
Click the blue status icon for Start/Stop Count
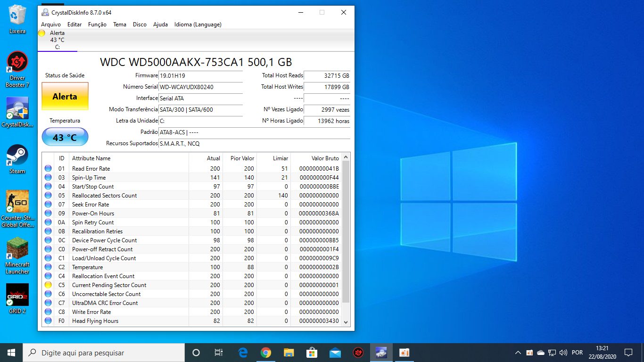[x=48, y=186]
